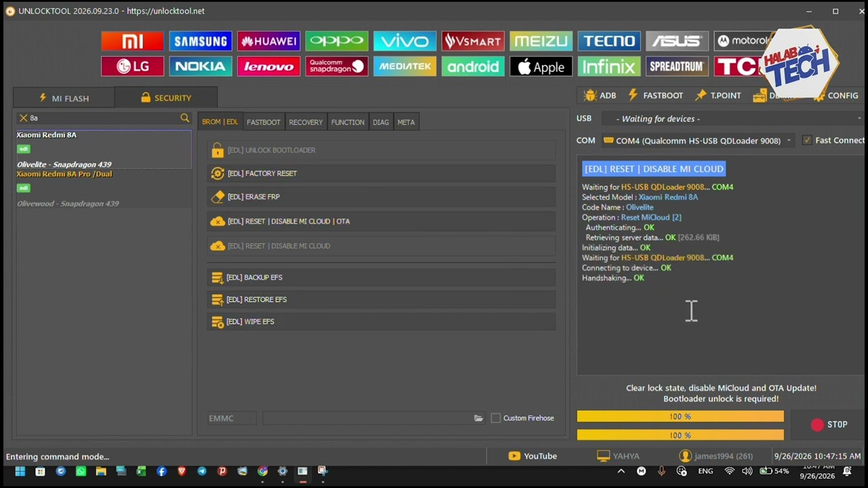Select the LG brand logo

click(x=132, y=66)
